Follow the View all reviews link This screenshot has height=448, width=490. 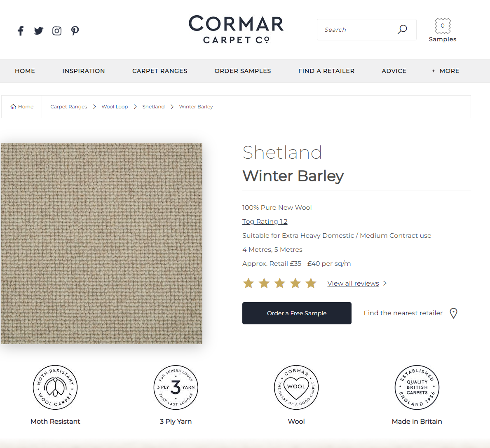pos(353,283)
